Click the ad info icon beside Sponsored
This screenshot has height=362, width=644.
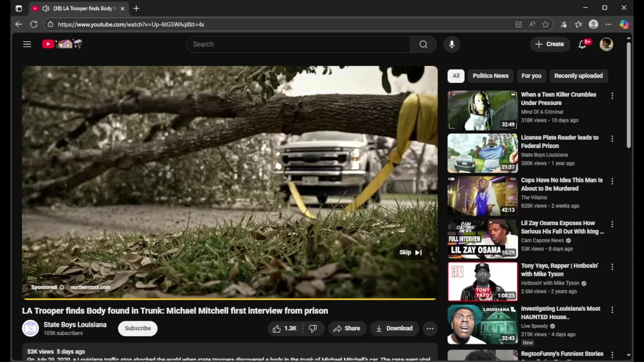coord(62,288)
